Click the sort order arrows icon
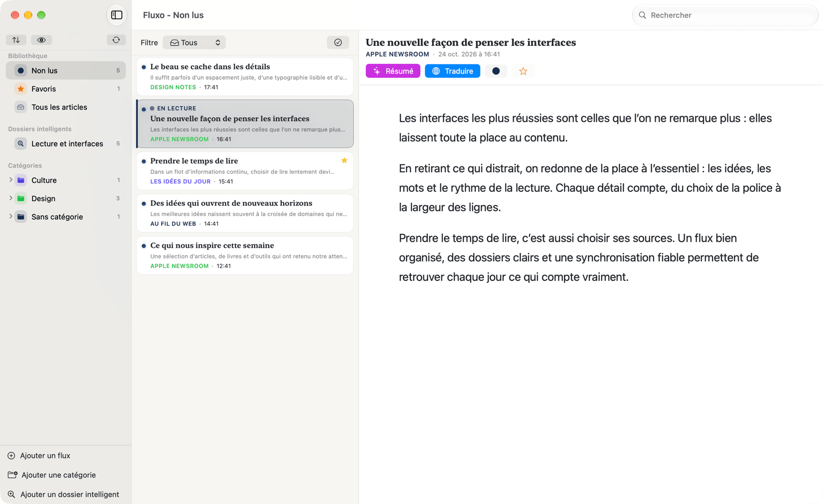823x504 pixels. tap(16, 40)
